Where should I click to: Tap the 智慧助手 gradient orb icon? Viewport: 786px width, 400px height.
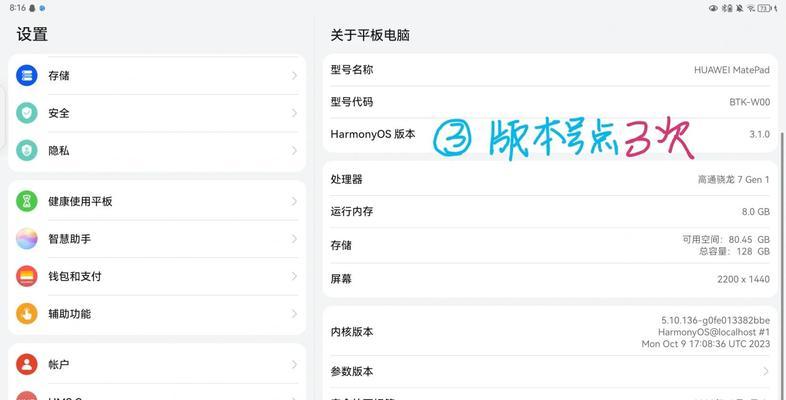(x=27, y=239)
